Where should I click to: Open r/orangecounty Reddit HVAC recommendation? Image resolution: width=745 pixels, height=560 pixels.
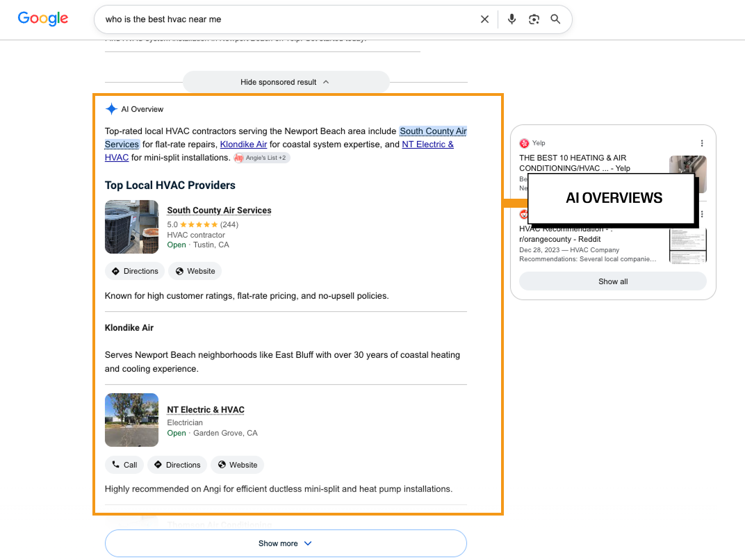566,235
